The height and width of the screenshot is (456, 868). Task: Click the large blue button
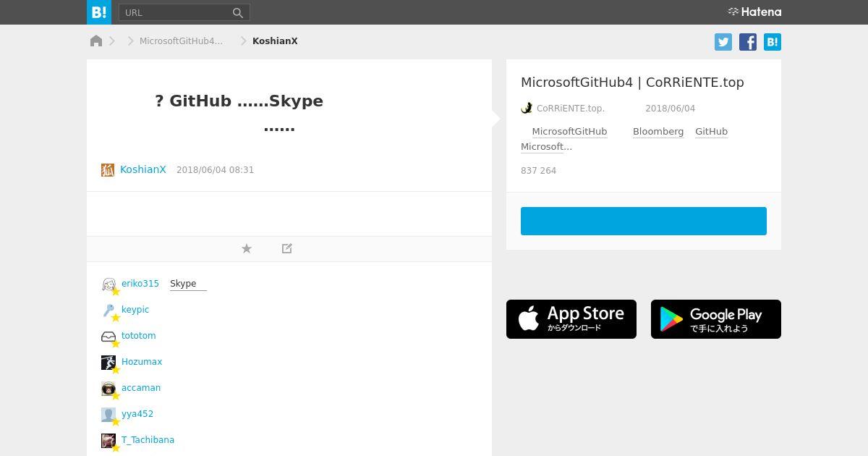pyautogui.click(x=644, y=221)
